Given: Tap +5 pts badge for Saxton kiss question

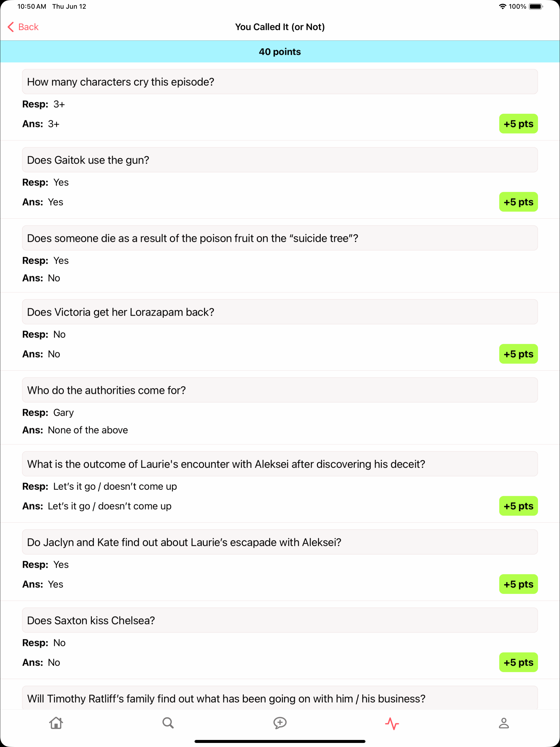Looking at the screenshot, I should 518,662.
